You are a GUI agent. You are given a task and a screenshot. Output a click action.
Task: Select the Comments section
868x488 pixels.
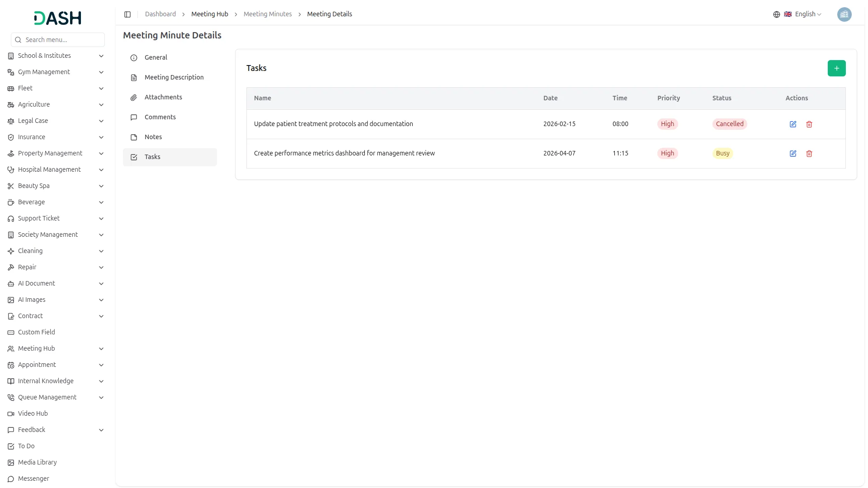click(160, 117)
